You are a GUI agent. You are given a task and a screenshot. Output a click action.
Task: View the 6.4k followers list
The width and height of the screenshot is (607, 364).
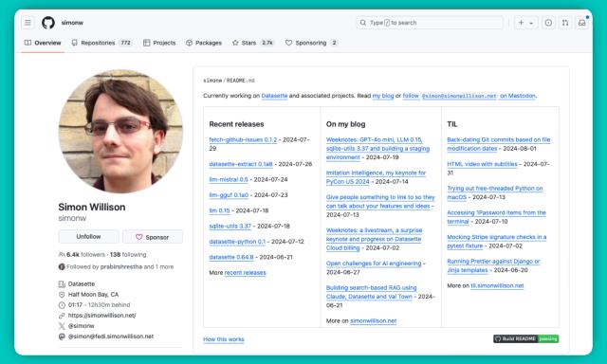pos(85,255)
